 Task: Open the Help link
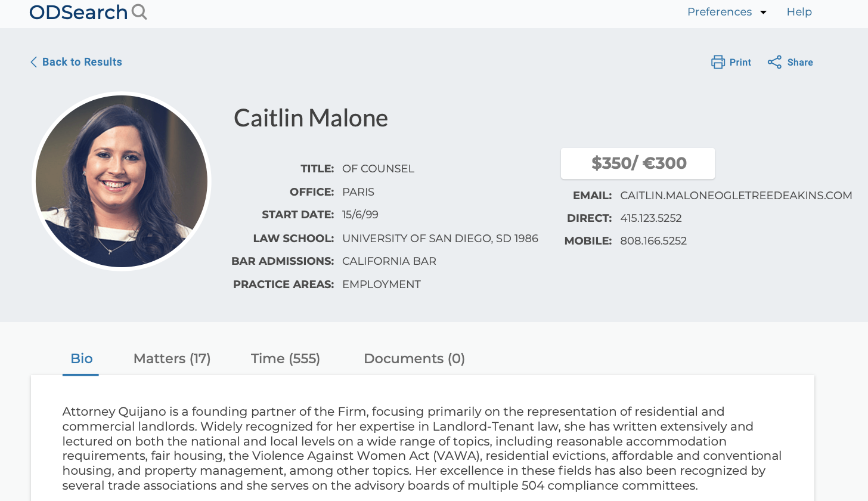click(799, 12)
